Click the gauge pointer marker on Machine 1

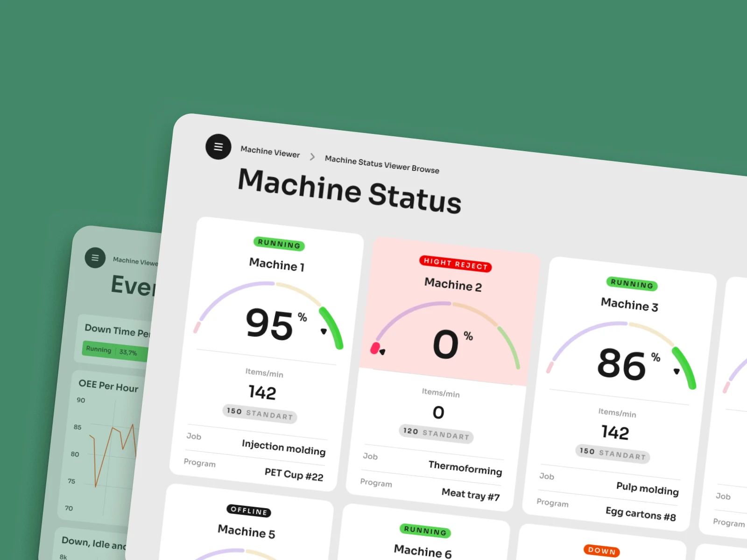coord(324,331)
